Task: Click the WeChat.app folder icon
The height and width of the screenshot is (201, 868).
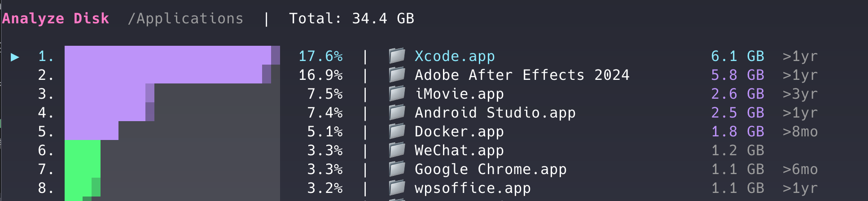Action: click(x=397, y=150)
